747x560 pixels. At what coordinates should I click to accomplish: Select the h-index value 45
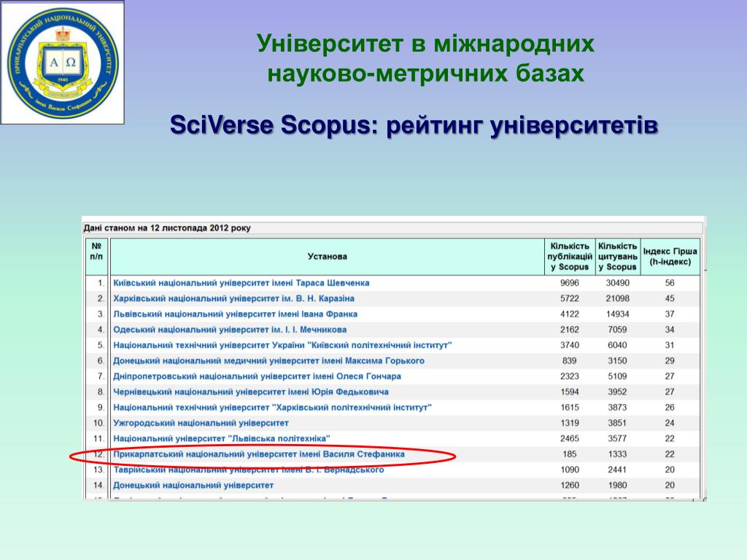(670, 298)
